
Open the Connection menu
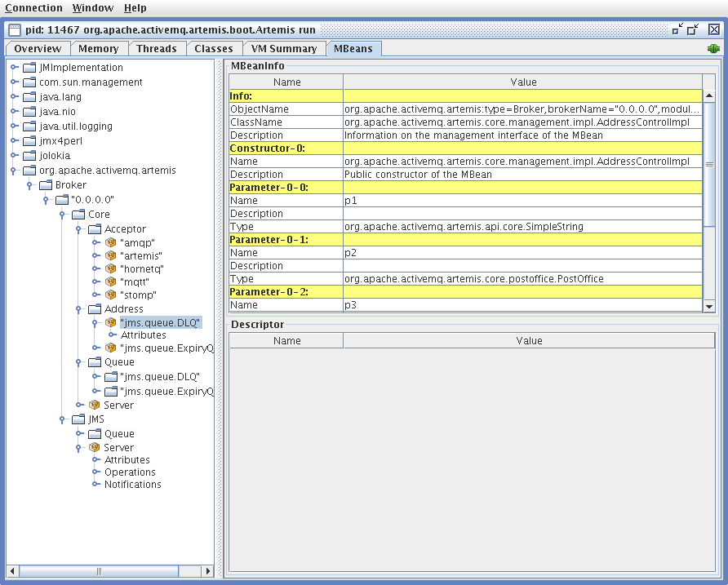(x=33, y=8)
